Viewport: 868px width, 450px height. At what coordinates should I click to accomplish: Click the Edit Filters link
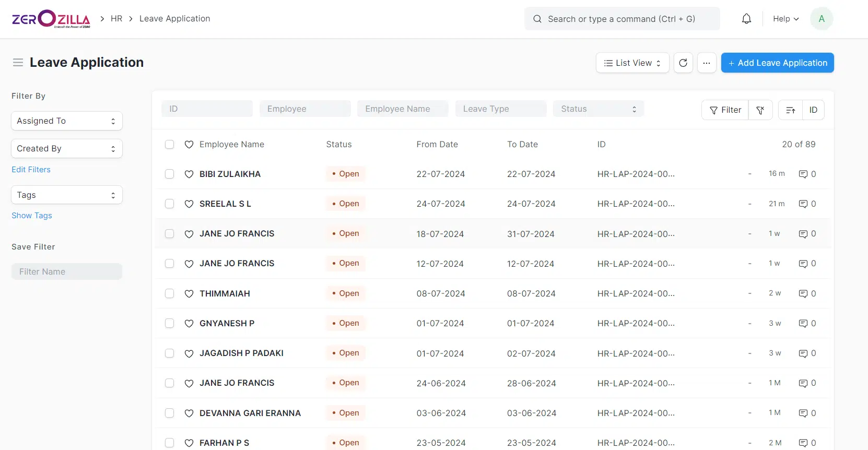click(31, 170)
